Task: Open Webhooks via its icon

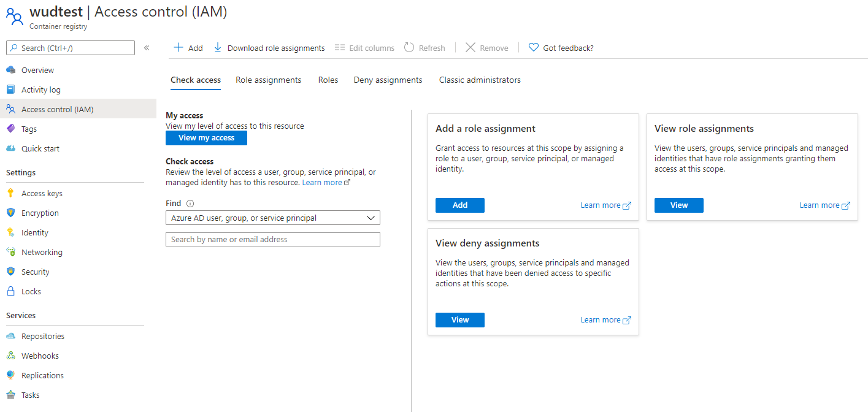Action: pos(10,356)
